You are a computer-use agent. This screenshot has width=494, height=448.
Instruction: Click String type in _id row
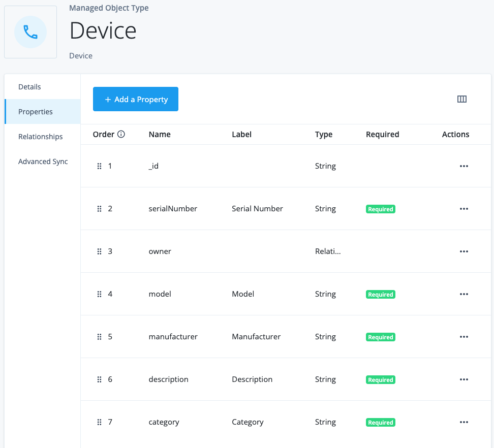click(x=325, y=166)
